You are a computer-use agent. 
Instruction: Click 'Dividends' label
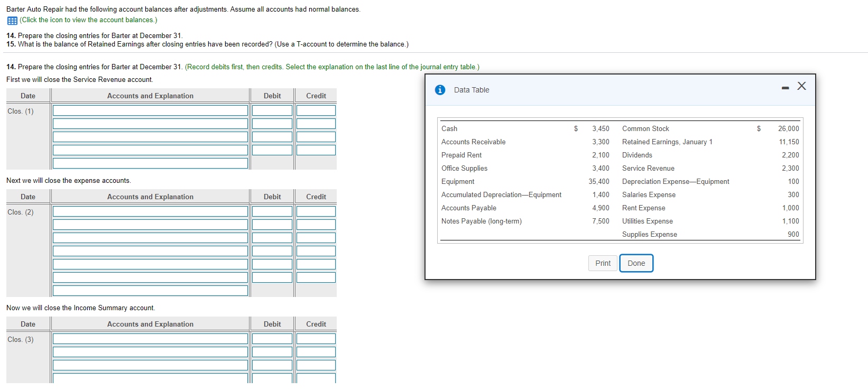[x=637, y=155]
